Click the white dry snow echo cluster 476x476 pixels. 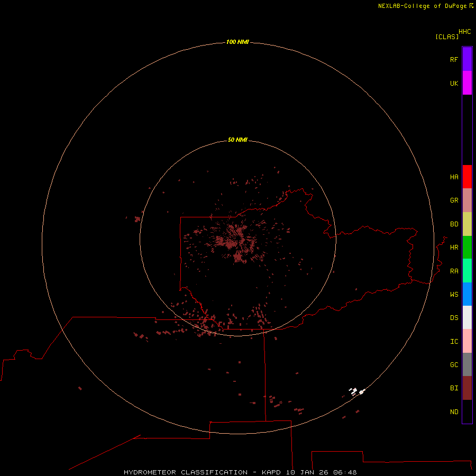pos(356,391)
